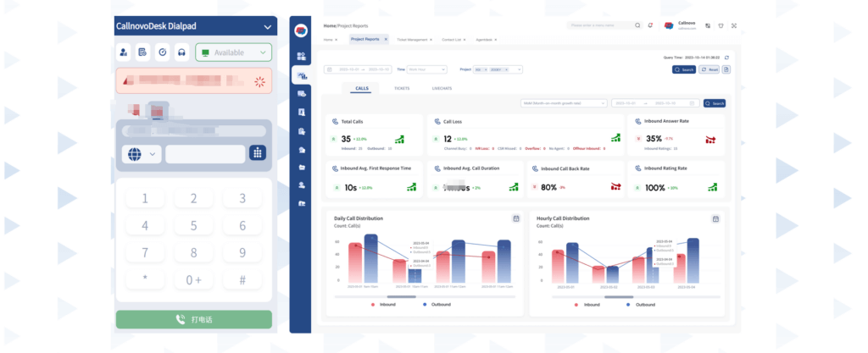Click the phone number input field
Viewport: 868px width, 353px height.
(x=205, y=154)
